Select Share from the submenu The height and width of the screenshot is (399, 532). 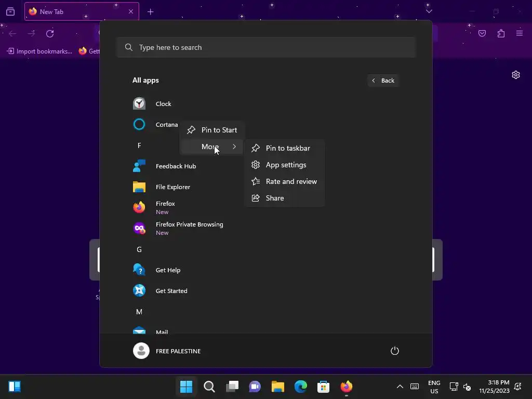coord(284,198)
